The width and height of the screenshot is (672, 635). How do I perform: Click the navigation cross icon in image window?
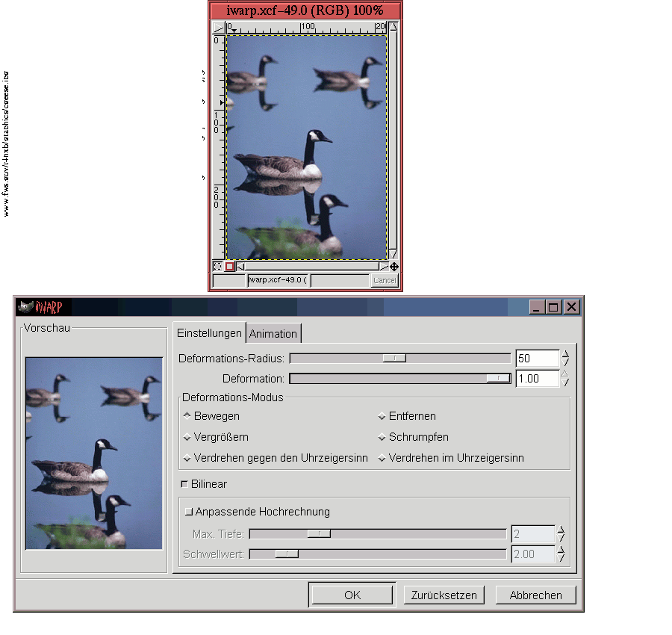(393, 266)
